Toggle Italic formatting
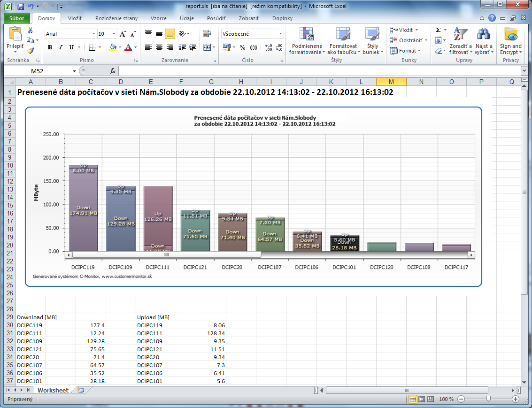The width and height of the screenshot is (532, 408). 61,47
